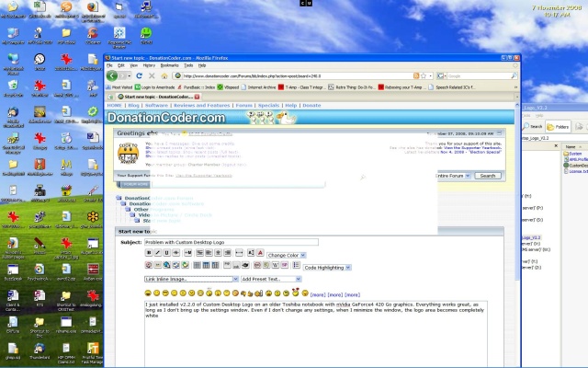Image resolution: width=588 pixels, height=368 pixels.
Task: Open the Bookmarks menu in Firefox
Action: [170, 65]
